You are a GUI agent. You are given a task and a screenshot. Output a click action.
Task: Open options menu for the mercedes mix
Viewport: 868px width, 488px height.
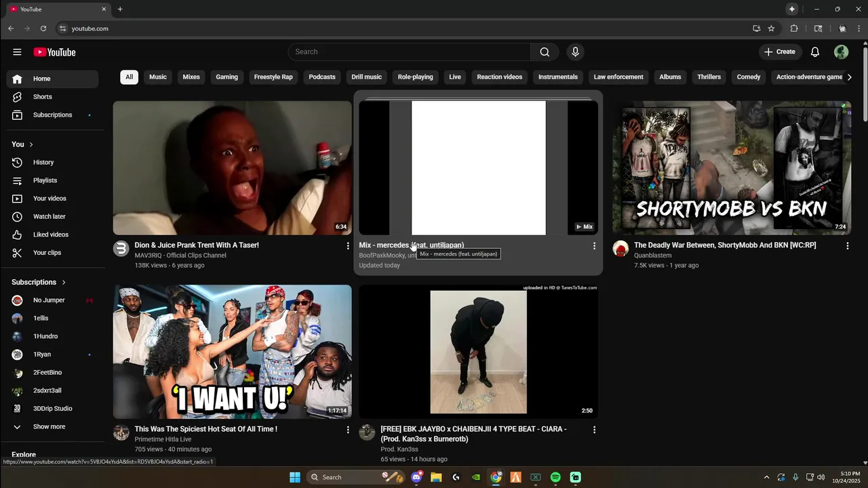[594, 246]
